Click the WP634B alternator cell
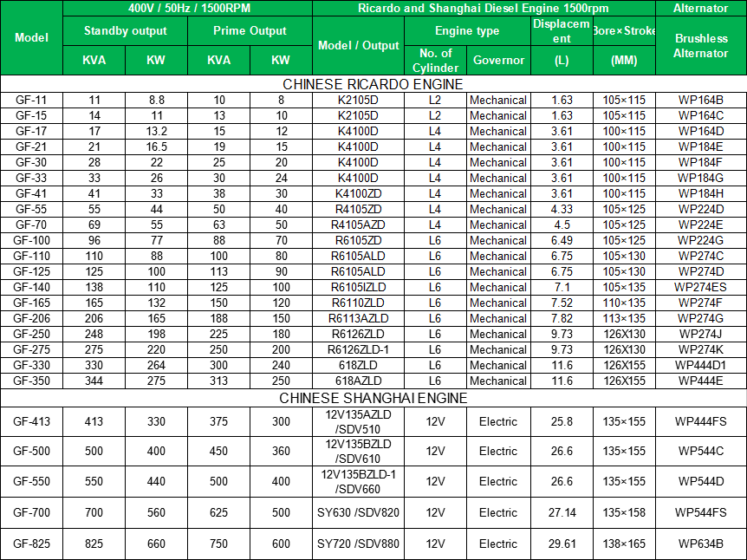The image size is (747, 560). coord(701,544)
